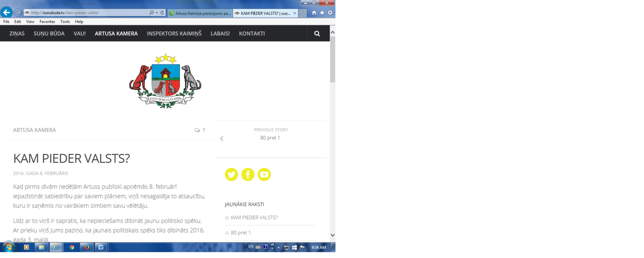
Task: Go to previous story with left chevron
Action: pos(221,138)
